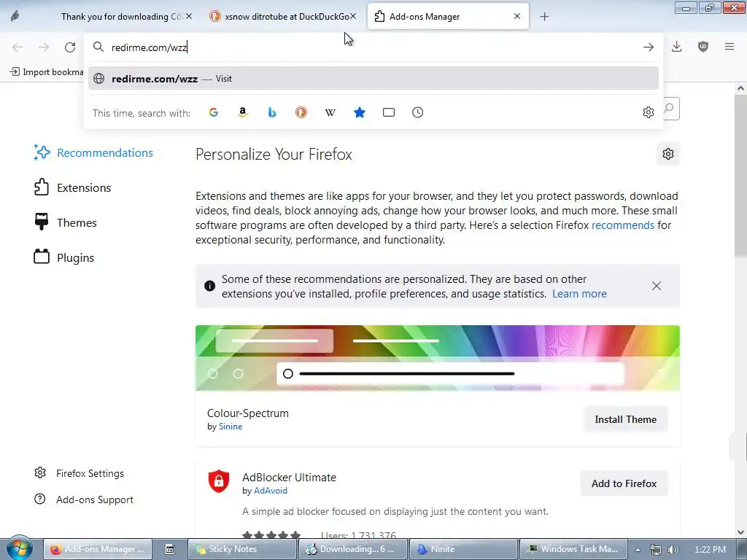This screenshot has height=560, width=747.
Task: Close the Thank you for downloading tab
Action: pos(189,16)
